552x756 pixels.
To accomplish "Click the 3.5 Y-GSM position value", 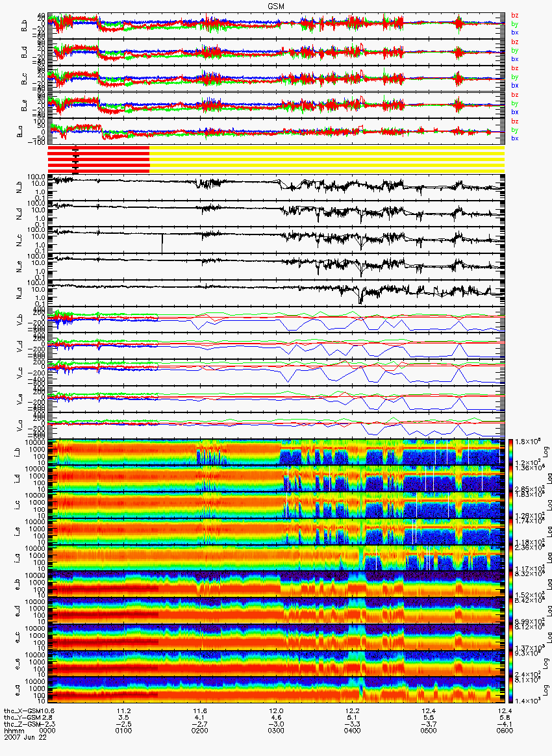I will click(x=124, y=718).
